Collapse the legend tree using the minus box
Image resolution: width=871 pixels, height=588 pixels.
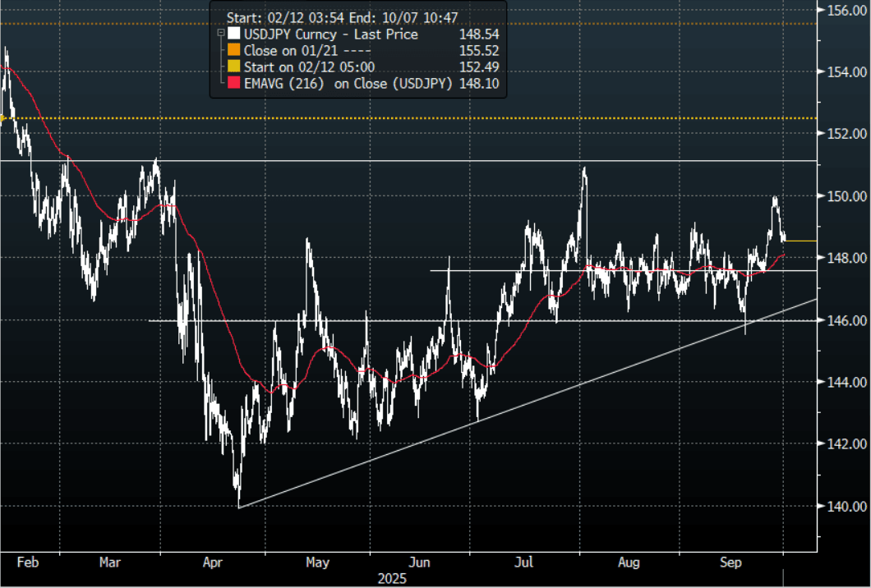tap(220, 34)
